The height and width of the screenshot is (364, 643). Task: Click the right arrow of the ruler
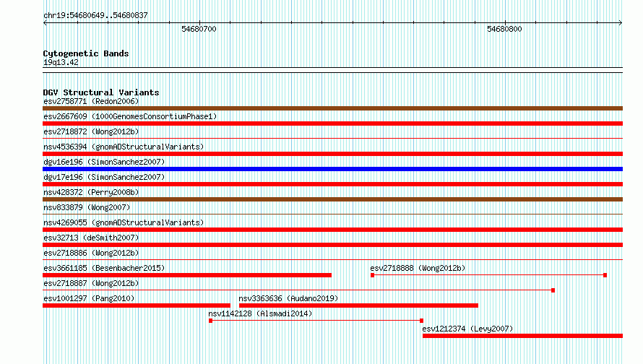(621, 22)
